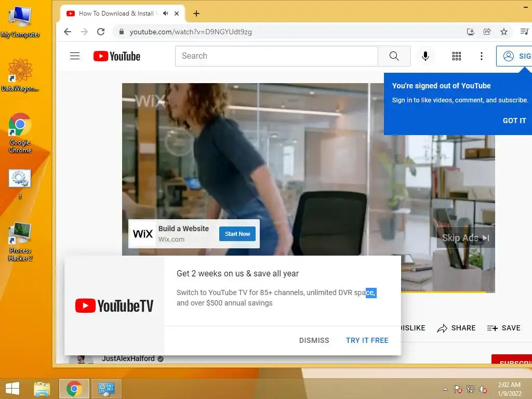Screen dimensions: 532x399
Task: Open the Action Center flag tray icon
Action: pos(458,389)
